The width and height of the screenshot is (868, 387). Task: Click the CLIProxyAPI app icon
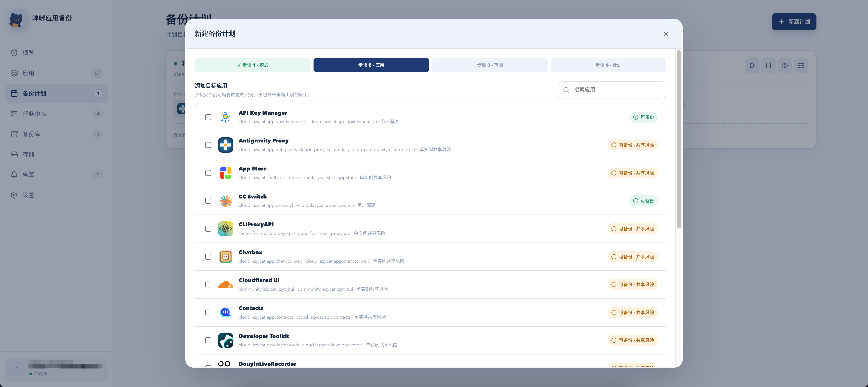coord(225,229)
